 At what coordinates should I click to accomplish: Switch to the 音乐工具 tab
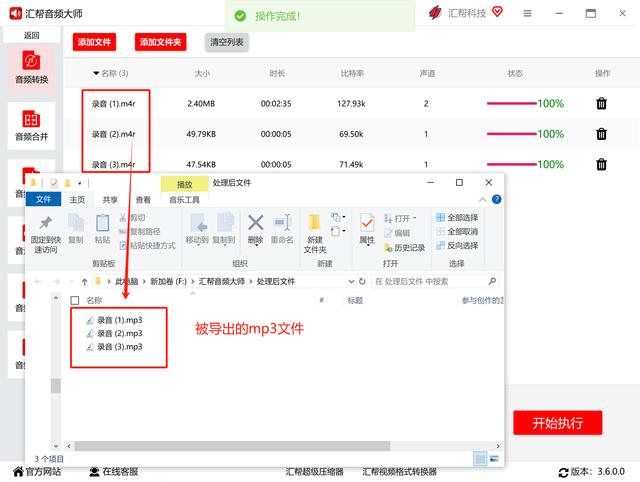[x=184, y=200]
